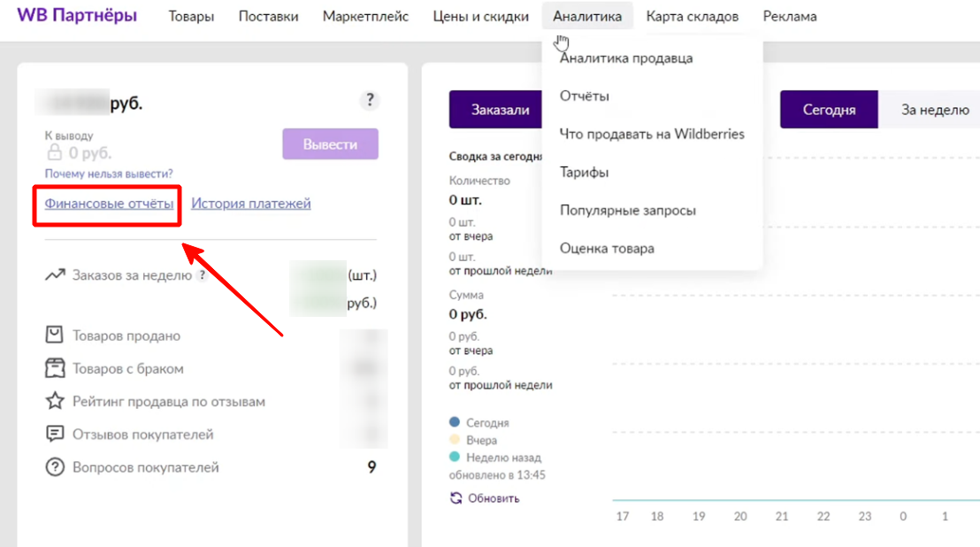Click the 0 шт. quantity value
The width and height of the screenshot is (980, 547).
(x=465, y=200)
